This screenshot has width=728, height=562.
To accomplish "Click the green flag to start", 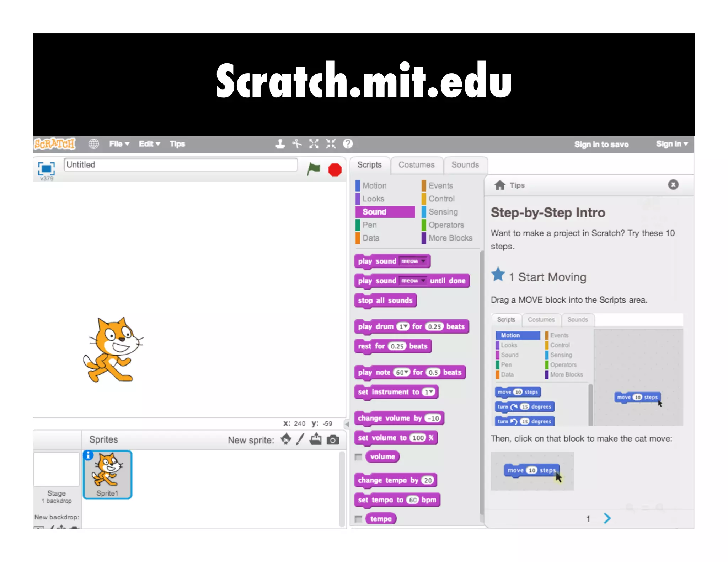I will click(x=314, y=169).
